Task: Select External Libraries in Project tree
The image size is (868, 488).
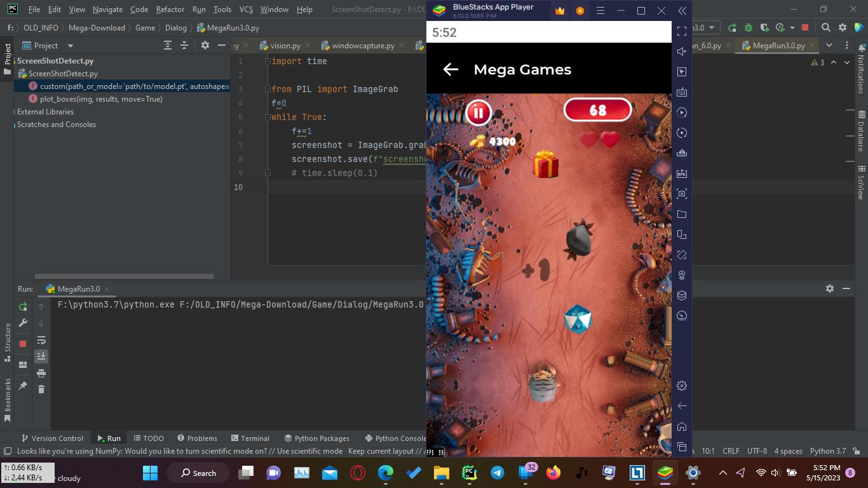Action: point(45,112)
